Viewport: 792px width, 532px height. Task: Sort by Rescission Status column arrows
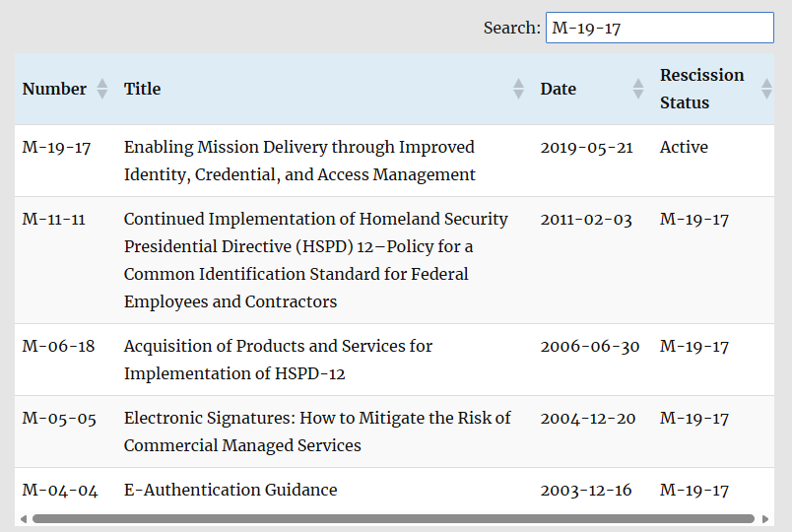pyautogui.click(x=766, y=89)
